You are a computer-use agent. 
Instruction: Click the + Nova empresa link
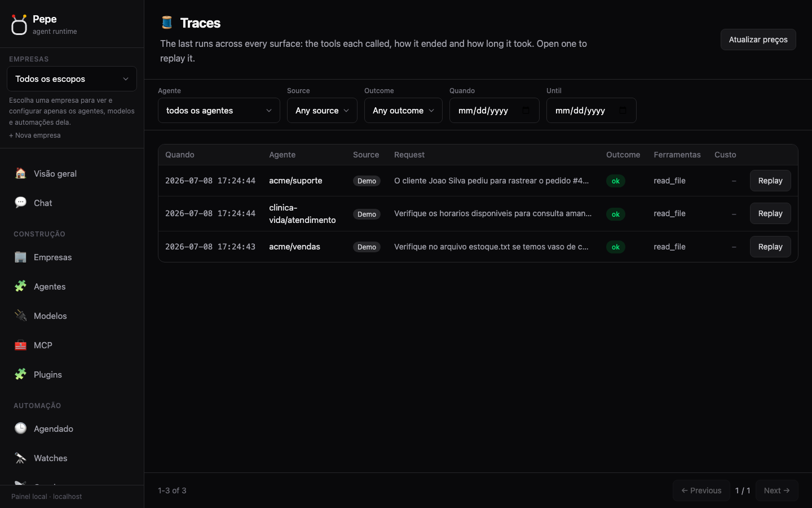coord(35,135)
